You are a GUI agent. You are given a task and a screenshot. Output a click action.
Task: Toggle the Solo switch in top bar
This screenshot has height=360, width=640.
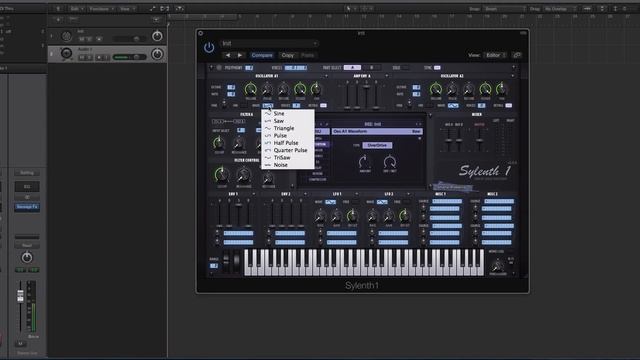405,68
